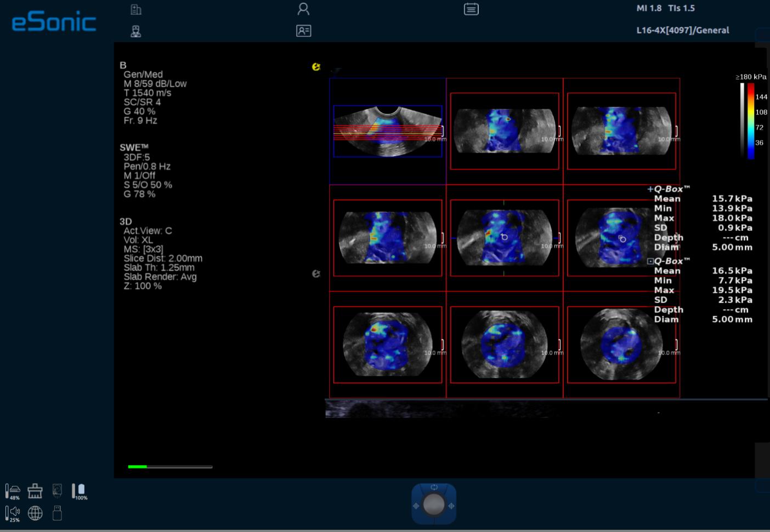Viewport: 770px width, 532px height.
Task: Click the trackball in the bottom center
Action: coord(434,505)
